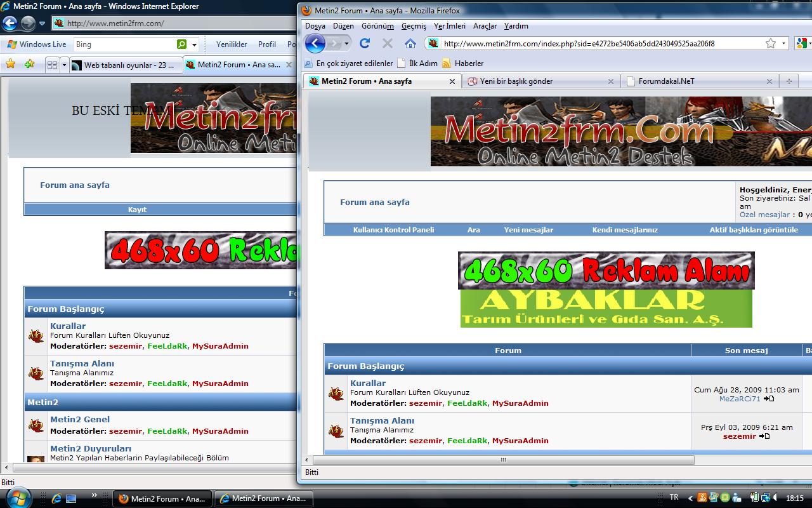Switch to 'Web tabanlı oyunlar' tab in IE
Viewport: 812px width, 508px height.
click(x=126, y=65)
